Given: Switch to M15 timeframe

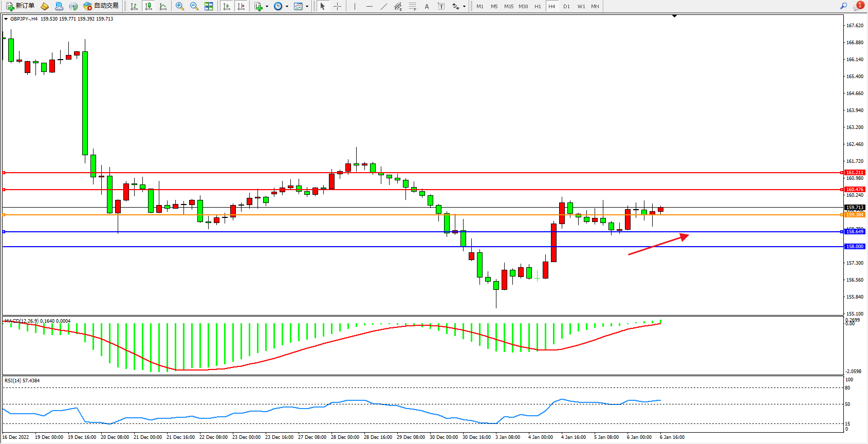Looking at the screenshot, I should pyautogui.click(x=509, y=6).
